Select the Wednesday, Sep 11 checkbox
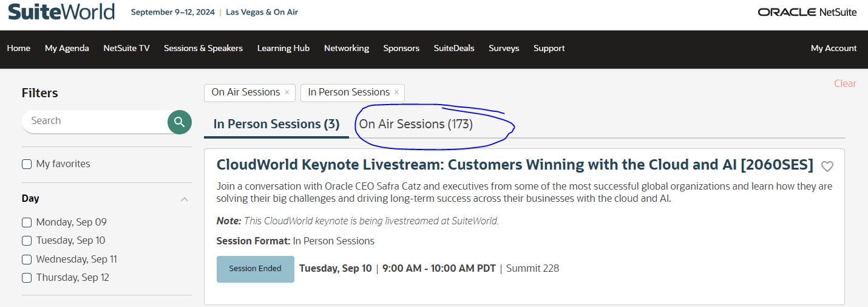 coord(27,260)
